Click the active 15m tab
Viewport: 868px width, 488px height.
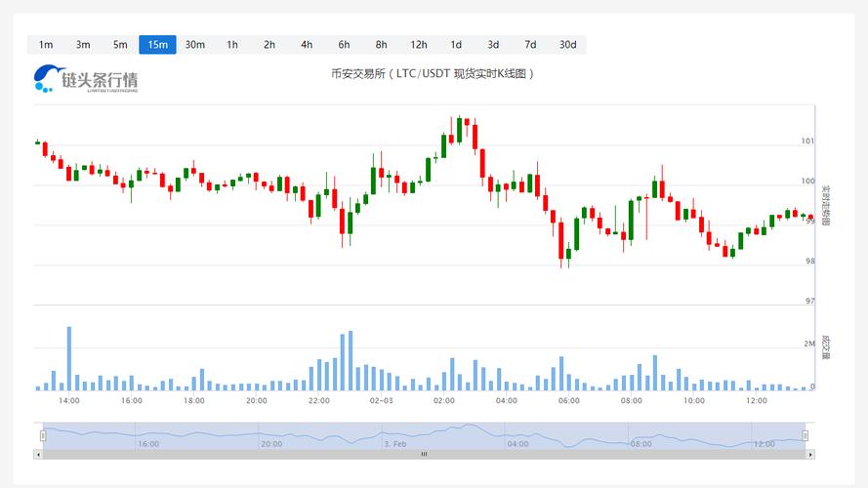point(157,44)
